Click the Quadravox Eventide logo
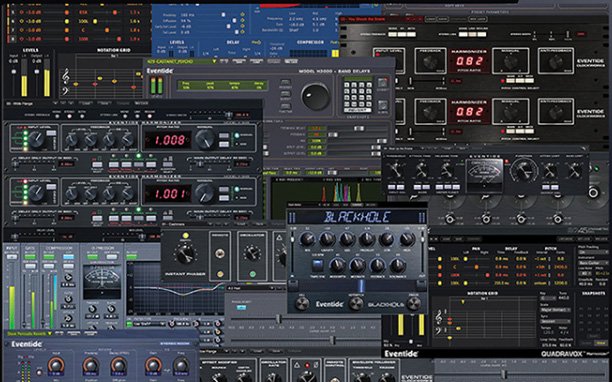The image size is (612, 382). pos(401,354)
